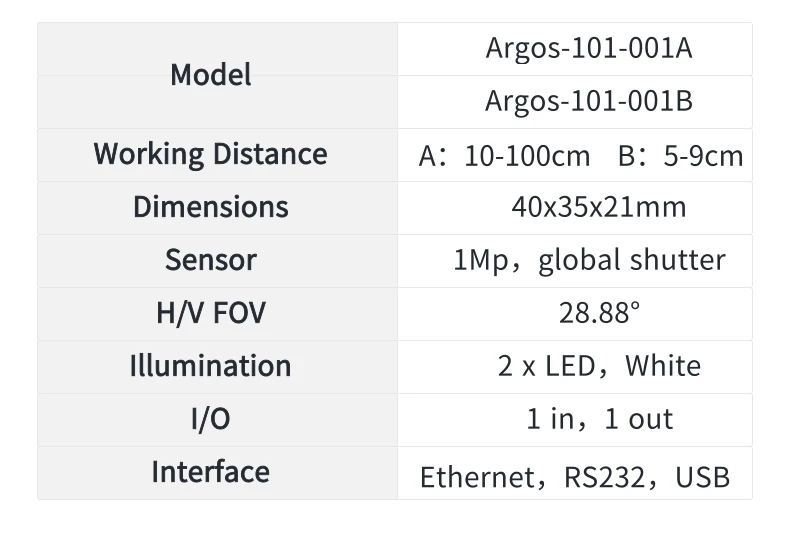Click the I/O row label
The image size is (790, 540).
point(211,419)
